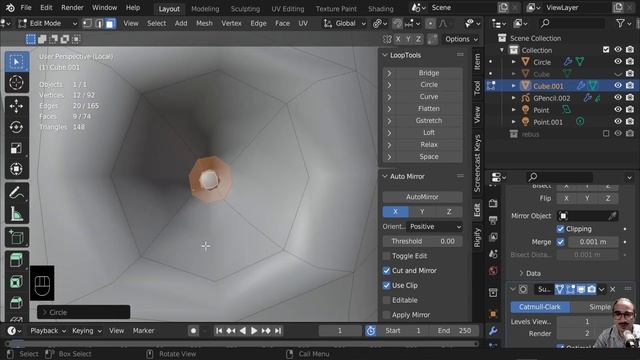This screenshot has width=640, height=360.
Task: Open the Outliner filter funnel
Action: coord(620,24)
